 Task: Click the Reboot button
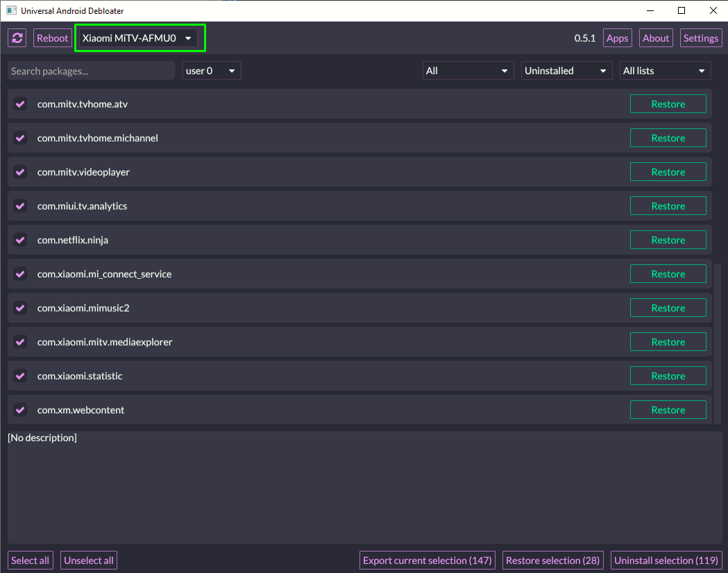pyautogui.click(x=52, y=38)
